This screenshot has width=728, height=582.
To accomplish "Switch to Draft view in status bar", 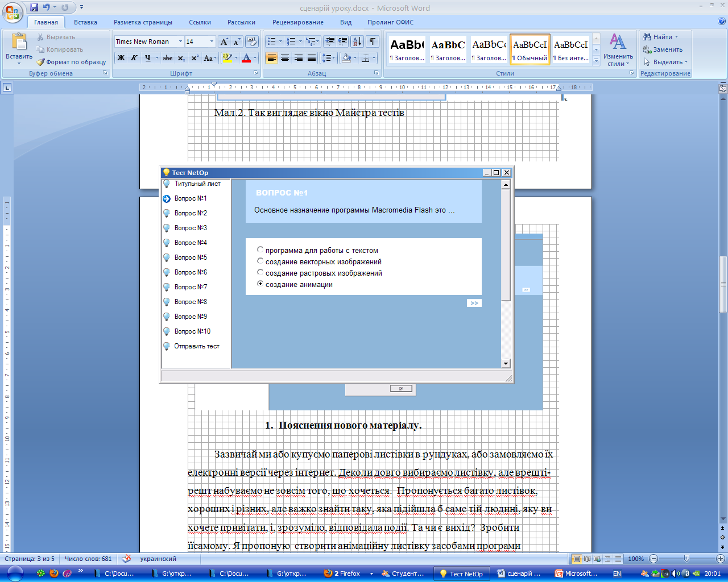I will (x=618, y=559).
